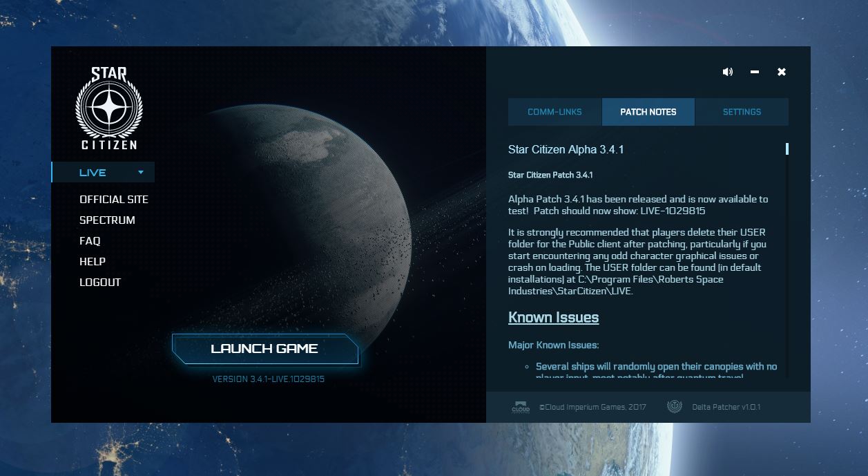Viewport: 868px width, 476px height.
Task: Click version 3.4.1-LIVE.1029815 text below launch button
Action: pyautogui.click(x=269, y=379)
